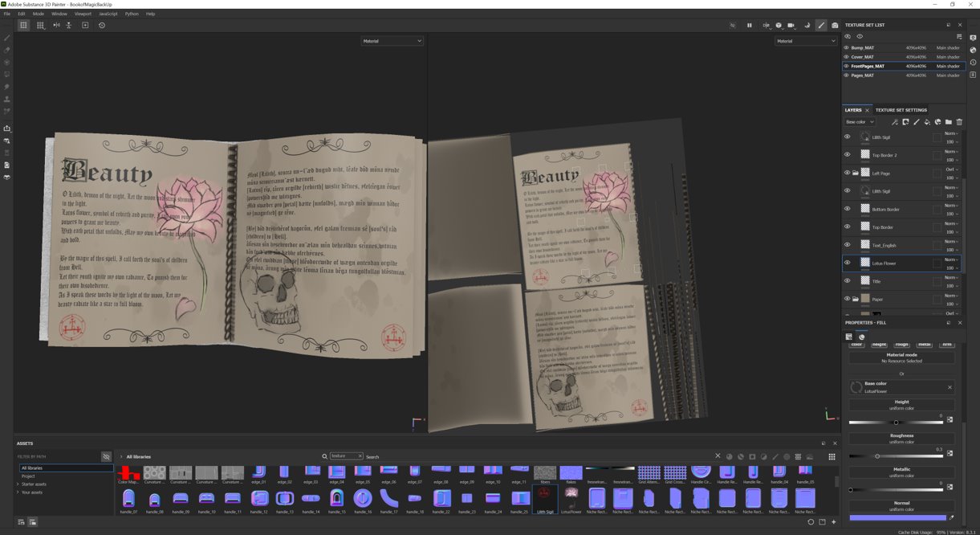Image resolution: width=980 pixels, height=535 pixels.
Task: Add a fill layer using bucket icon
Action: (x=927, y=122)
